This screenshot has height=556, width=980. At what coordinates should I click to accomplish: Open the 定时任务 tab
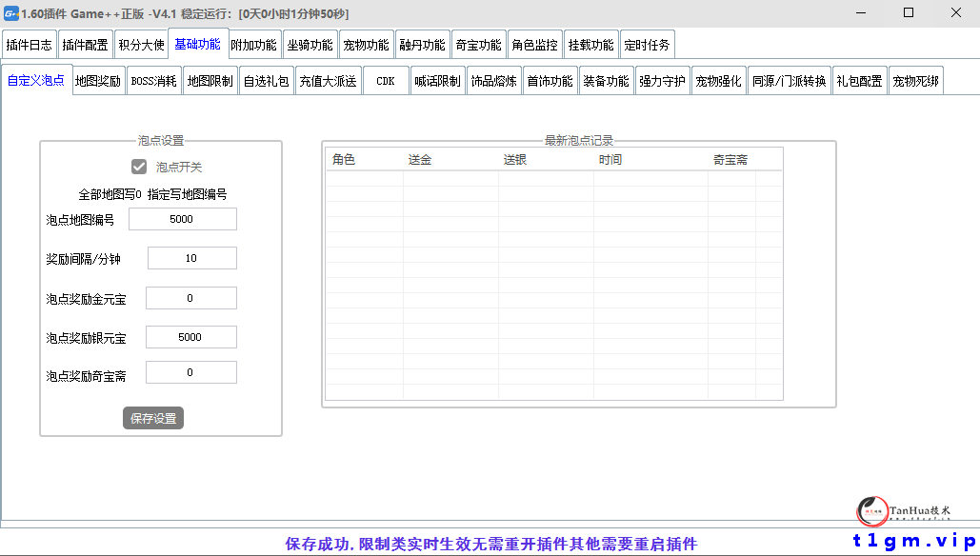(648, 43)
